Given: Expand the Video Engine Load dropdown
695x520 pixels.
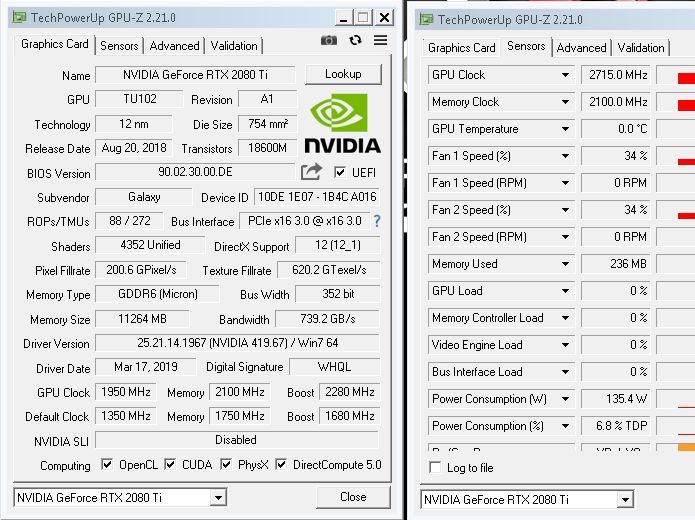Looking at the screenshot, I should 565,345.
